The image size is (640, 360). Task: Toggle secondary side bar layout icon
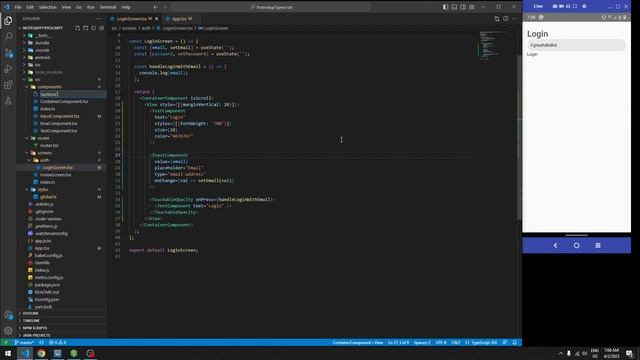[463, 7]
